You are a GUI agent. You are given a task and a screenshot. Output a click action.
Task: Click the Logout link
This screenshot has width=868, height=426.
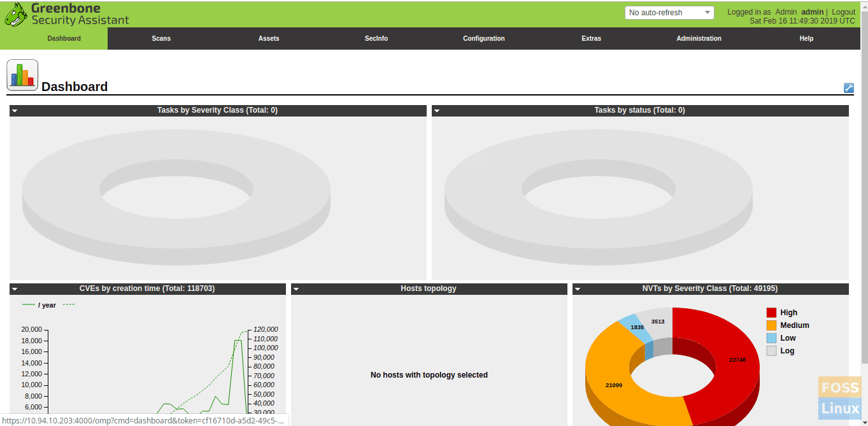pyautogui.click(x=843, y=12)
